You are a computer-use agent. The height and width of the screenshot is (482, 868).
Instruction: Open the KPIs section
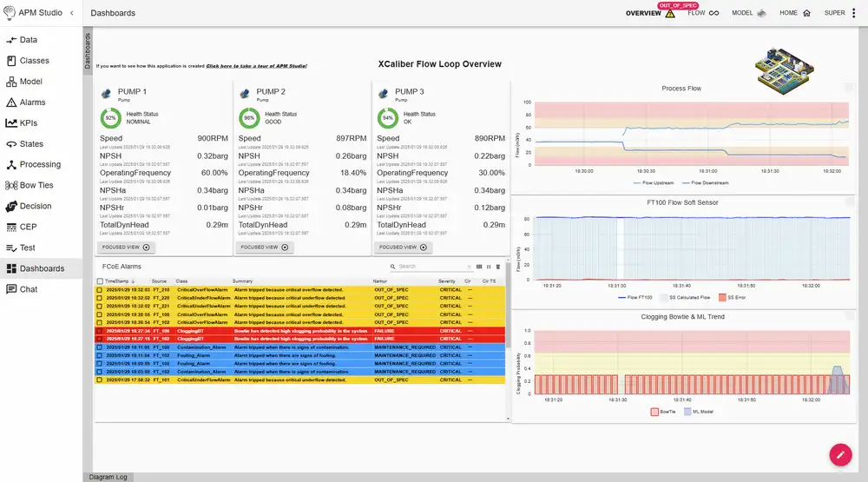click(x=23, y=123)
